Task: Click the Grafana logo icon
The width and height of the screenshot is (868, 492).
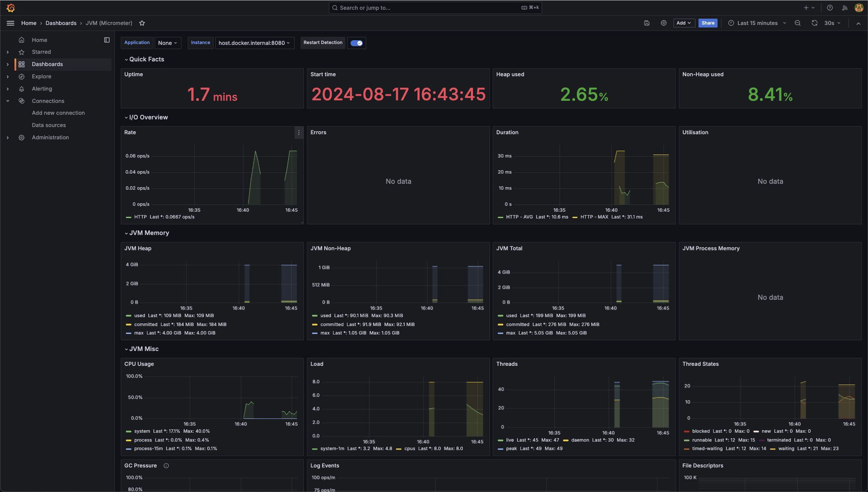Action: coord(11,8)
